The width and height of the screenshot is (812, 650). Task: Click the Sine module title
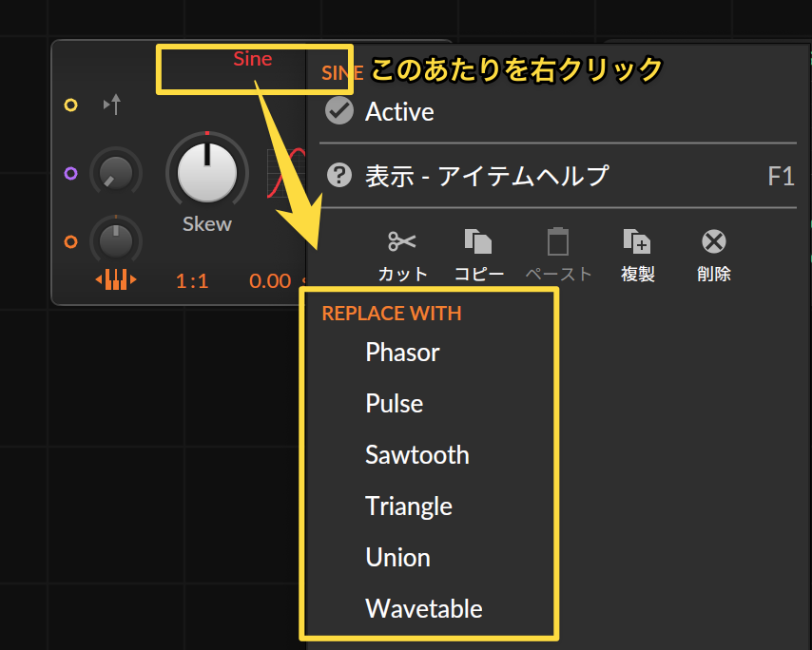253,59
